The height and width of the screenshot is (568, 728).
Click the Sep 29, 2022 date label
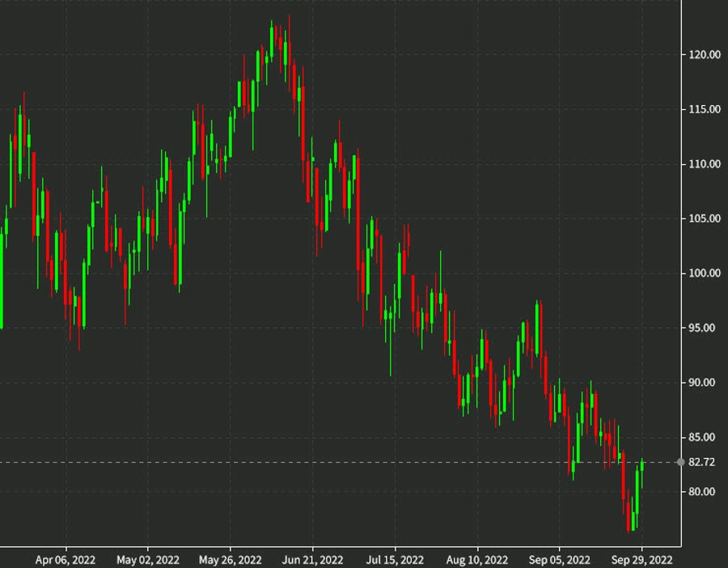point(642,560)
